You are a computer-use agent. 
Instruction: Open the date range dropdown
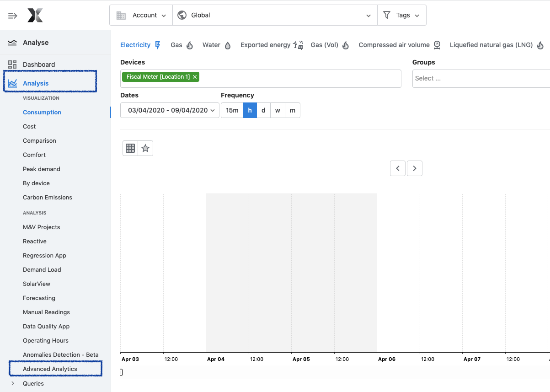(170, 110)
